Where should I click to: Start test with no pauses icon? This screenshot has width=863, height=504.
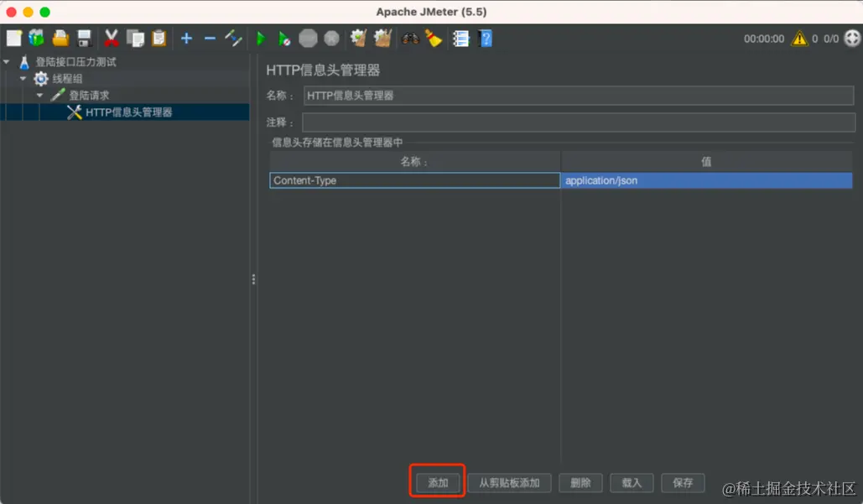click(x=284, y=39)
